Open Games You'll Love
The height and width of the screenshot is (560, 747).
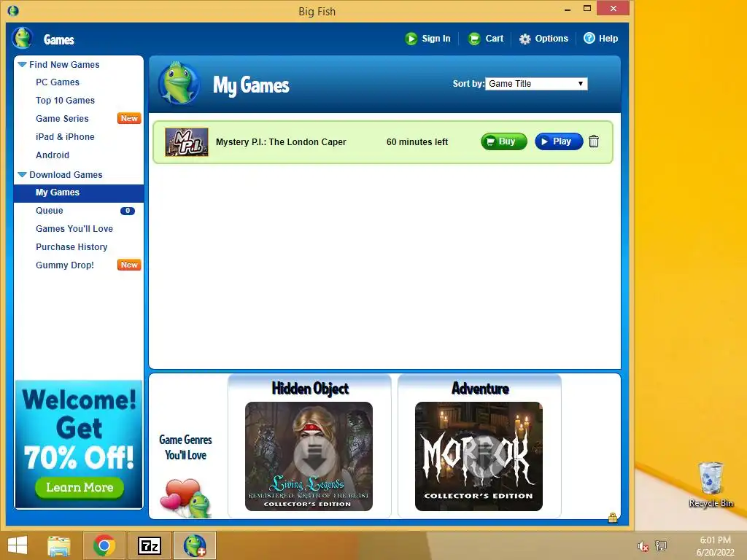pyautogui.click(x=74, y=228)
